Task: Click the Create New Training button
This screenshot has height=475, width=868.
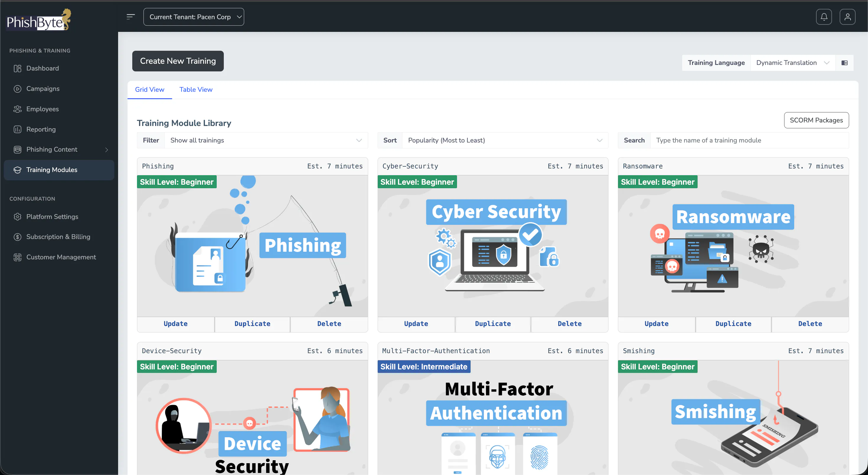Action: [178, 61]
